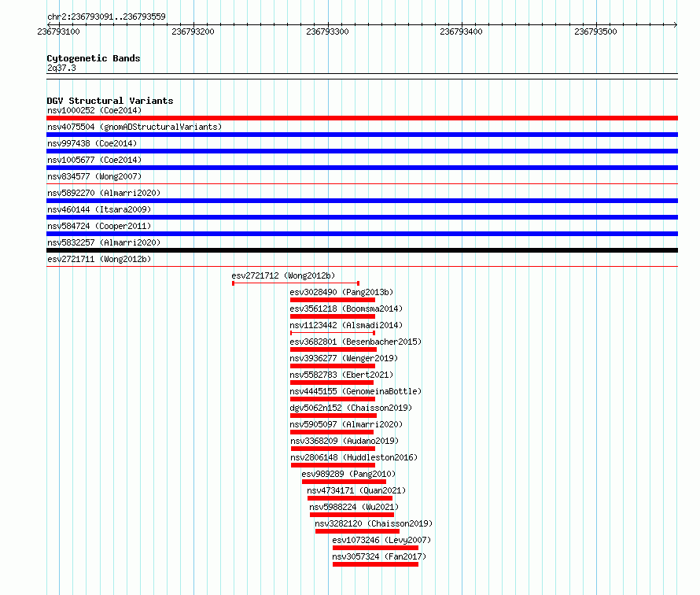Click the red esv989289 variant bar

click(x=344, y=482)
